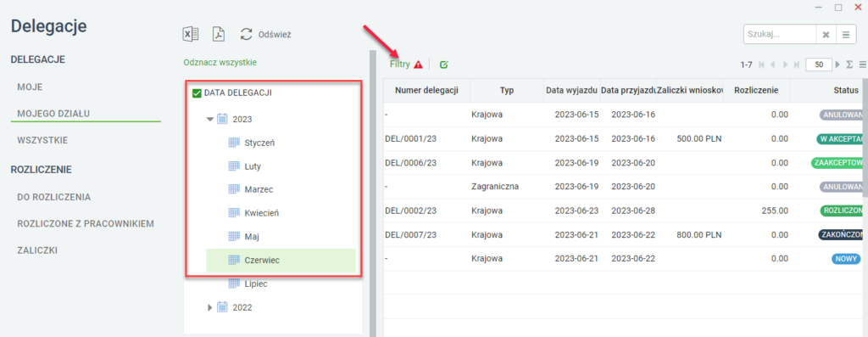Viewport: 868px width, 337px height.
Task: Click the 2023-06-28 arrival date cell
Action: point(628,211)
